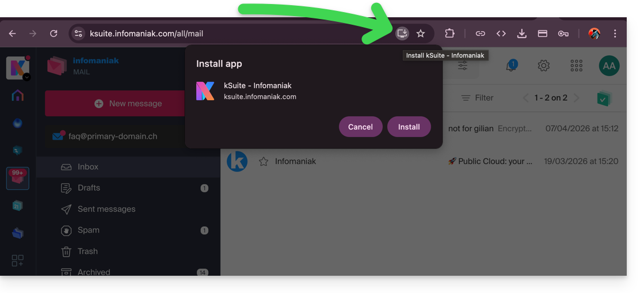Screen dimensions: 644x293
Task: Open the password manager key icon
Action: 563,33
